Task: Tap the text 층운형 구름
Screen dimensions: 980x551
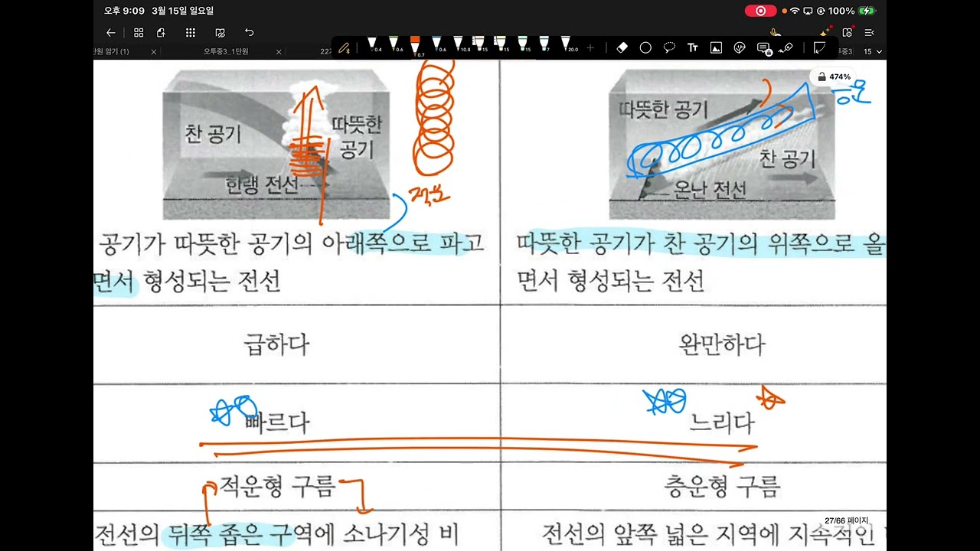Action: (721, 486)
